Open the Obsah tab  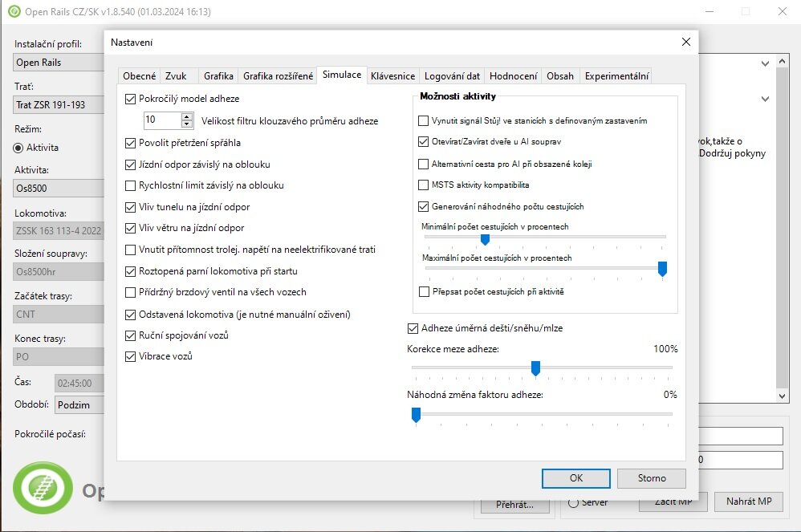[x=560, y=76]
